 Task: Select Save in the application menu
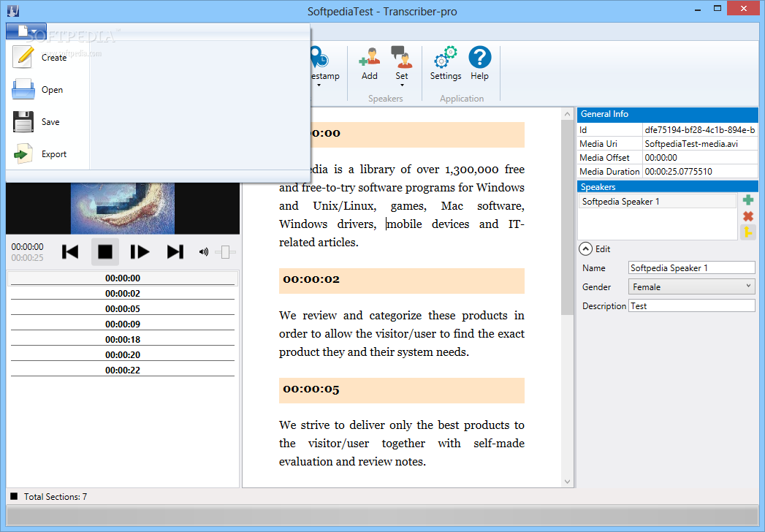click(x=47, y=122)
